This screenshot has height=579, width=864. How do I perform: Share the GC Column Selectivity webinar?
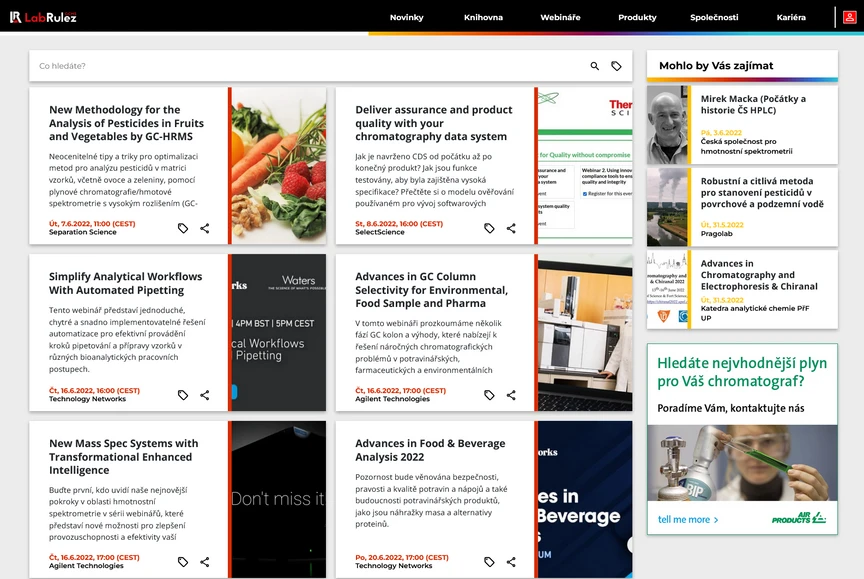pyautogui.click(x=511, y=395)
